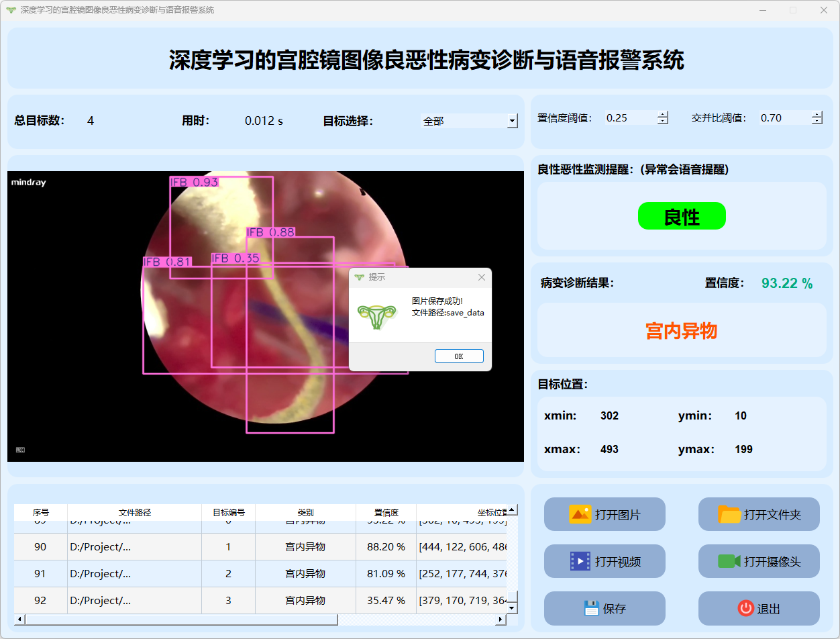This screenshot has width=840, height=639.
Task: Increase the confidence threshold value
Action: pyautogui.click(x=663, y=115)
